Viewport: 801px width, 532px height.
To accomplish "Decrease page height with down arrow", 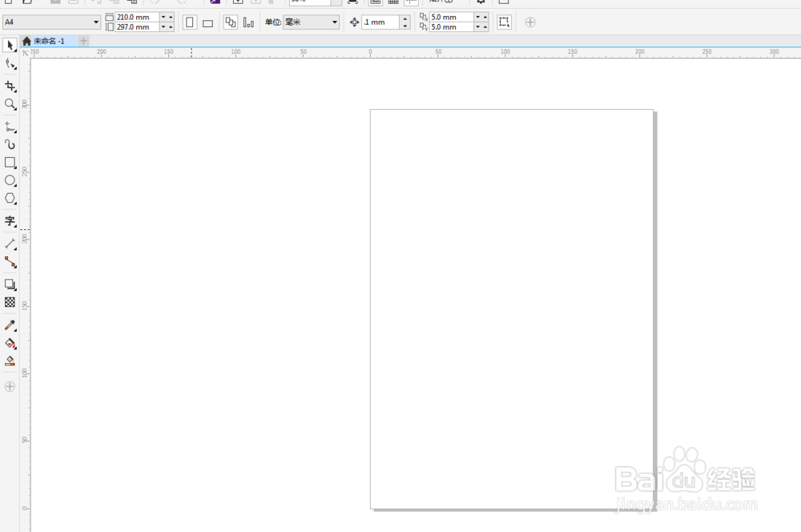I will [x=163, y=27].
